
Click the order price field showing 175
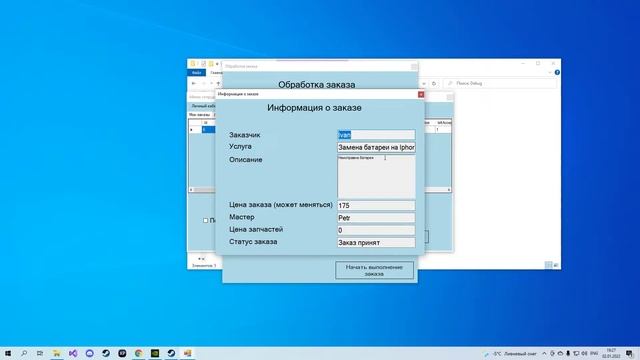point(376,205)
